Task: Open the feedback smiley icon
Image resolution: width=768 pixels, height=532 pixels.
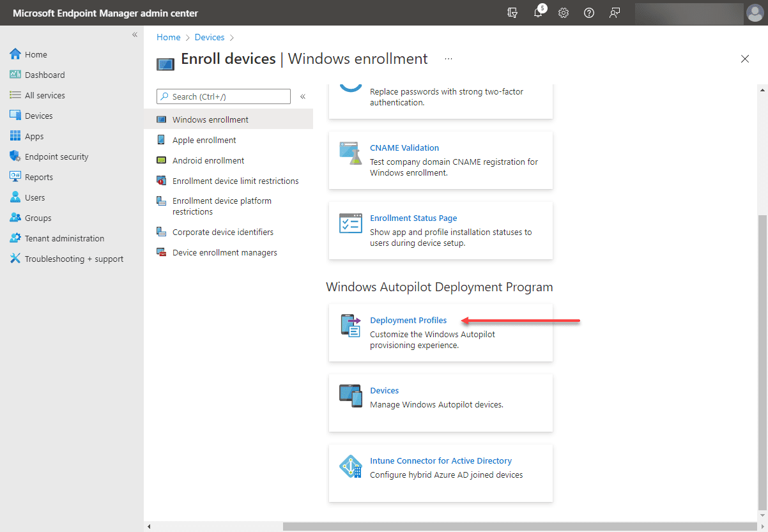Action: [614, 13]
